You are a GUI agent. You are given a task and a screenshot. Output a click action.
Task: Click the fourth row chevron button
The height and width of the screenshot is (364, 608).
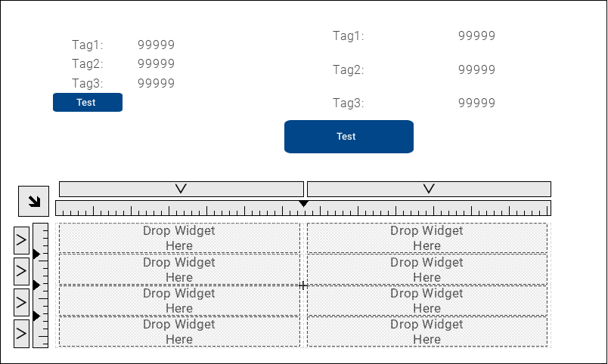pos(21,333)
